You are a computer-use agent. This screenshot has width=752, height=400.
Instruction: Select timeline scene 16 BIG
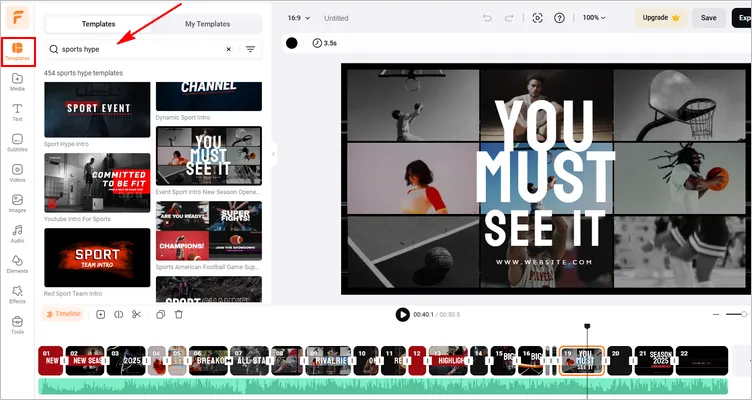(x=530, y=361)
